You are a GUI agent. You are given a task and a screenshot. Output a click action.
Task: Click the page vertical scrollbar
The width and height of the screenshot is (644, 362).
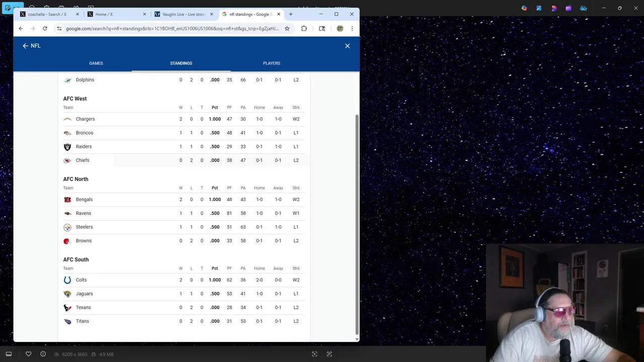point(357,224)
